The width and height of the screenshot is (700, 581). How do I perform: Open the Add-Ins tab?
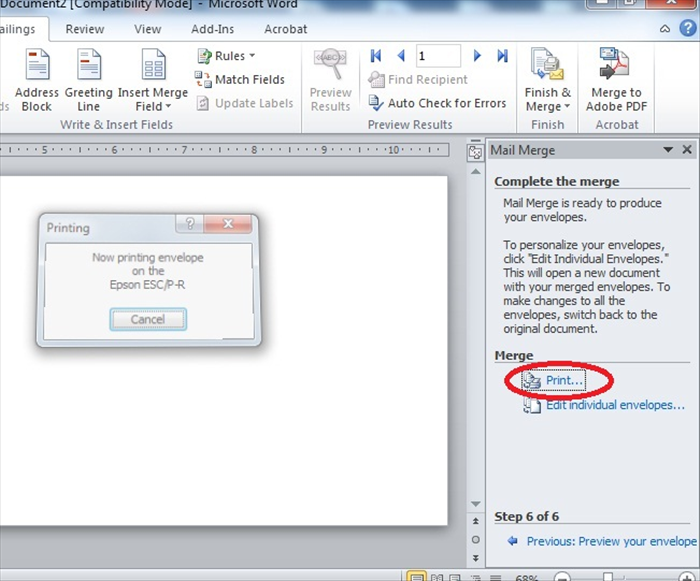point(212,29)
